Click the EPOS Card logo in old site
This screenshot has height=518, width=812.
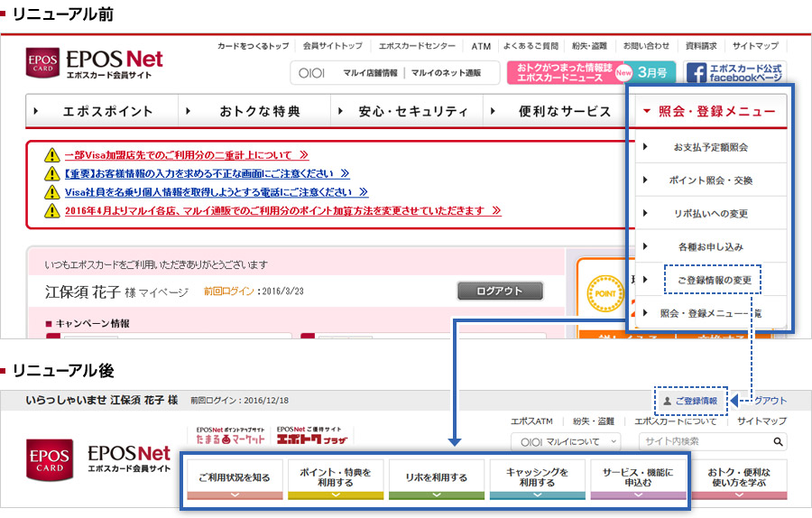[x=42, y=62]
